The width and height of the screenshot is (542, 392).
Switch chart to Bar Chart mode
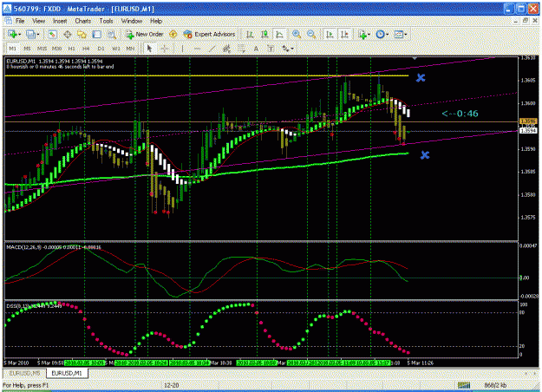coord(250,34)
